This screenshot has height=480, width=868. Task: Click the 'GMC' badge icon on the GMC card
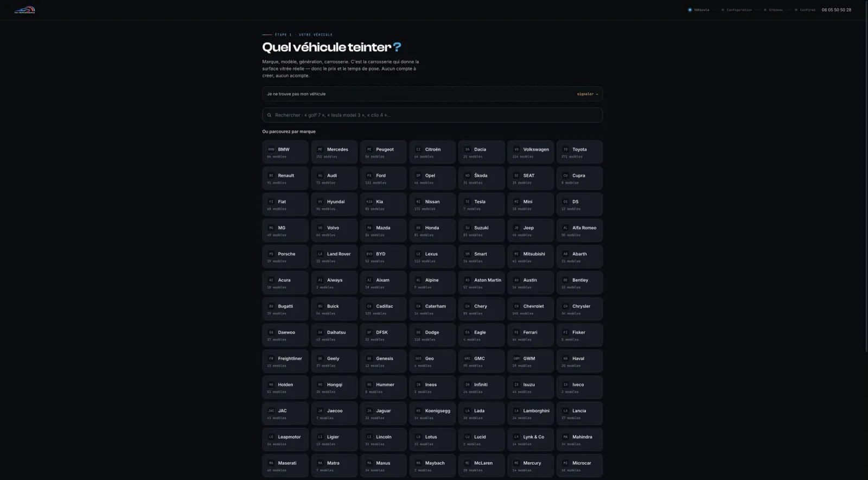pyautogui.click(x=467, y=358)
